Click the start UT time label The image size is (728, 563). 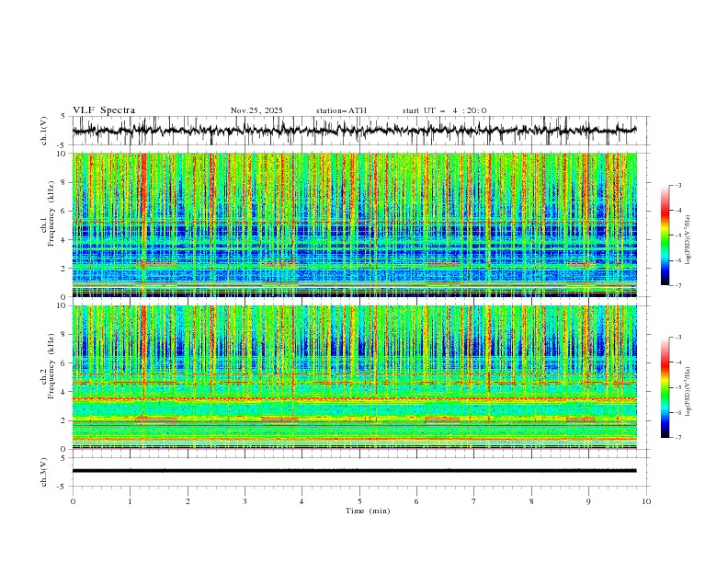[444, 110]
